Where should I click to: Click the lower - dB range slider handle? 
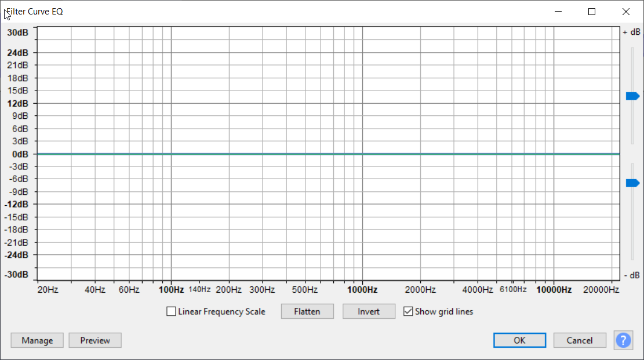pyautogui.click(x=632, y=183)
